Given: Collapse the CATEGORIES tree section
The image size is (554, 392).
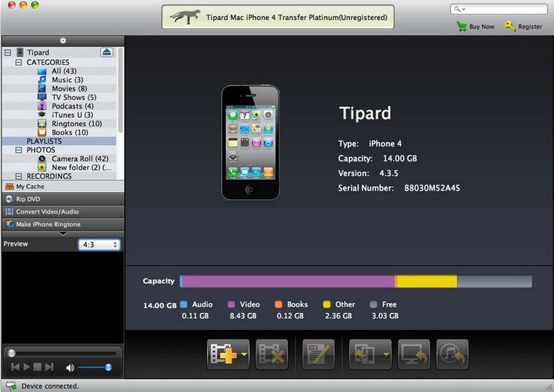Looking at the screenshot, I should [x=18, y=62].
